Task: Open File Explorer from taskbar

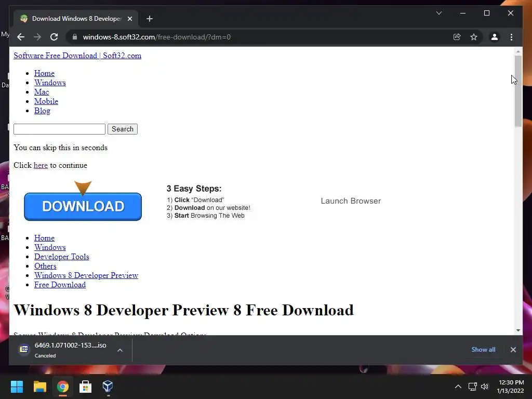Action: [x=39, y=387]
